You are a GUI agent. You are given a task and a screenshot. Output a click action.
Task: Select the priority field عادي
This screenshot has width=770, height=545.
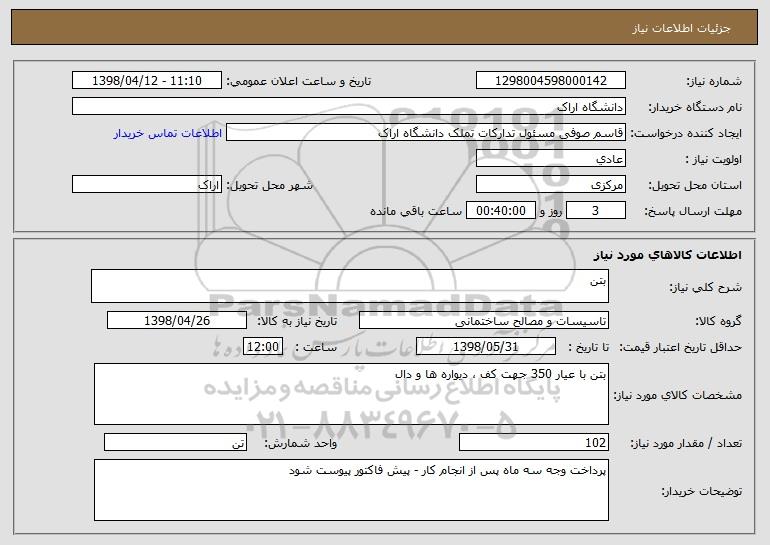pyautogui.click(x=550, y=159)
